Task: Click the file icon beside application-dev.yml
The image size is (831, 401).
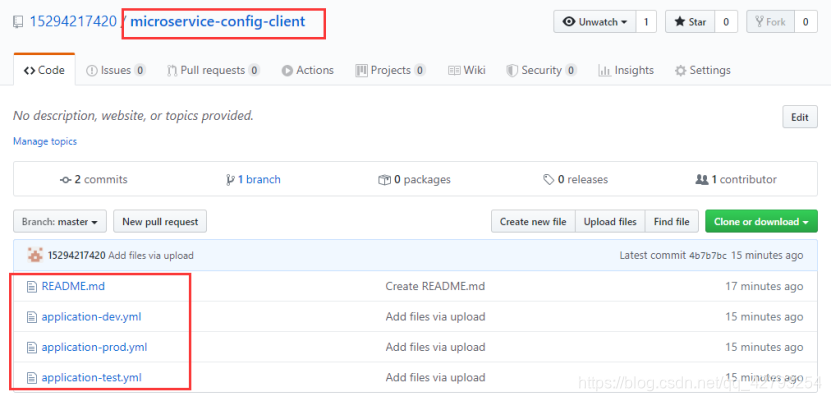Action: click(x=32, y=317)
